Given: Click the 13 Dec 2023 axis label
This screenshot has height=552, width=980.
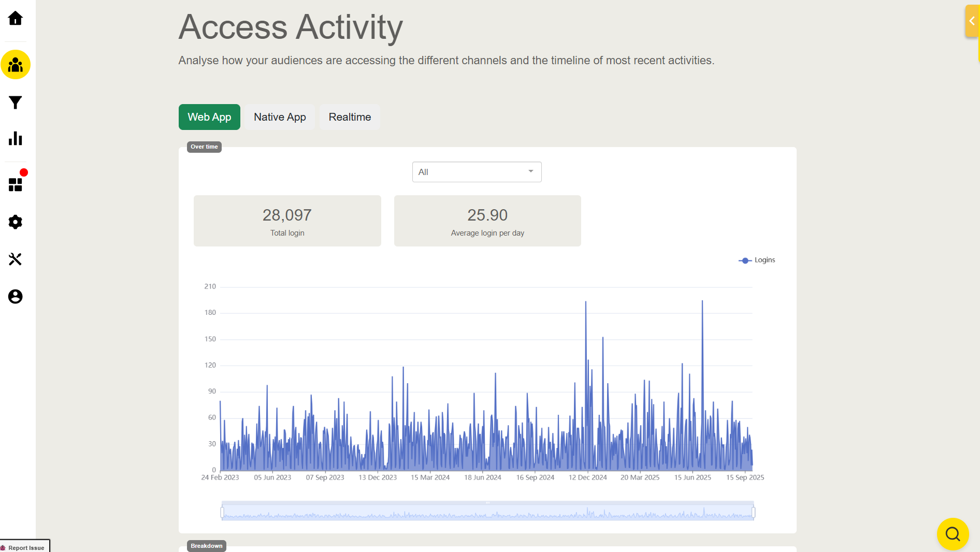Looking at the screenshot, I should [378, 477].
